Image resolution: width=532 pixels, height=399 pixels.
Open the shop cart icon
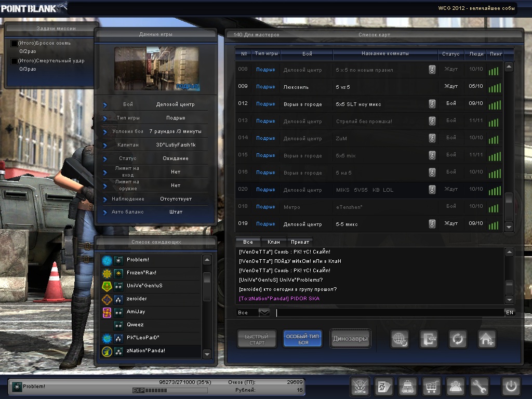point(431,387)
